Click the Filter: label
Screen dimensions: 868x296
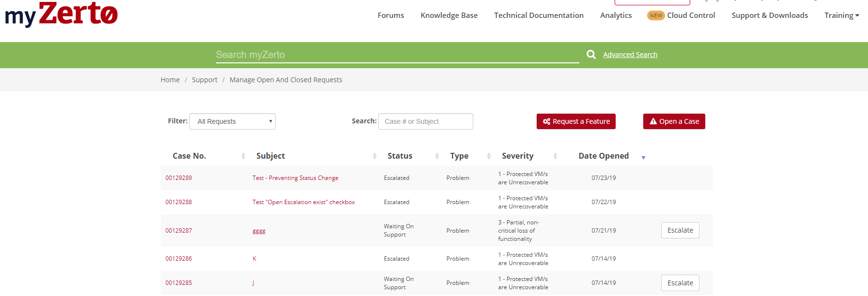click(178, 121)
